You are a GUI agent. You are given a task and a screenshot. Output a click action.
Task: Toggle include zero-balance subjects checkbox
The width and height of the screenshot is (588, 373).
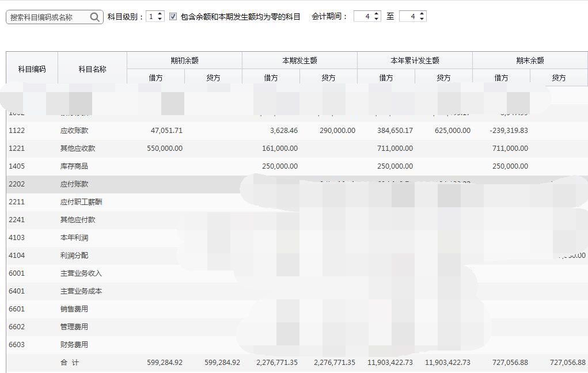[173, 17]
